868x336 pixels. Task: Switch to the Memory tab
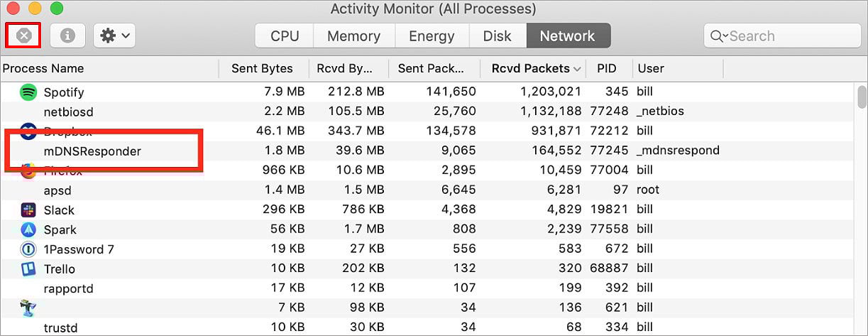pos(353,36)
